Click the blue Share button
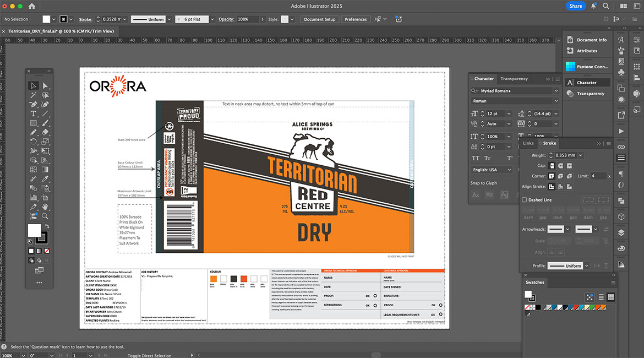This screenshot has height=358, width=644. pos(576,6)
